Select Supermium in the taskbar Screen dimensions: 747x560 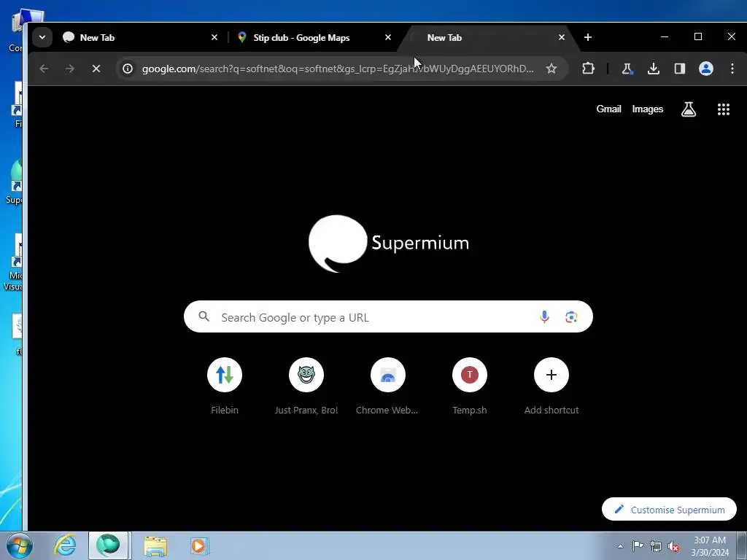click(x=108, y=545)
